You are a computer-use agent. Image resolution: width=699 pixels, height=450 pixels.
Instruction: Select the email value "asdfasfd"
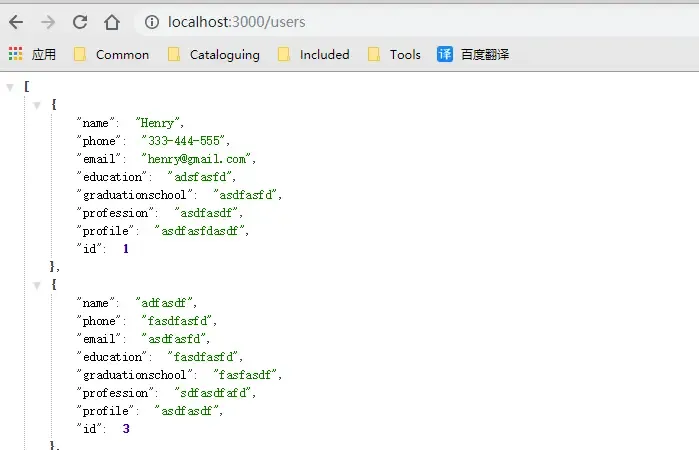[173, 339]
